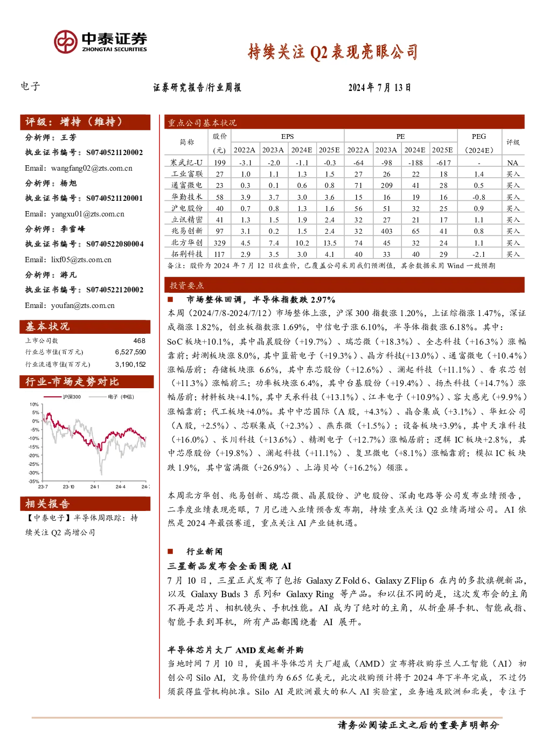Click the date 2024年7月13日
The width and height of the screenshot is (535, 756).
tap(379, 87)
